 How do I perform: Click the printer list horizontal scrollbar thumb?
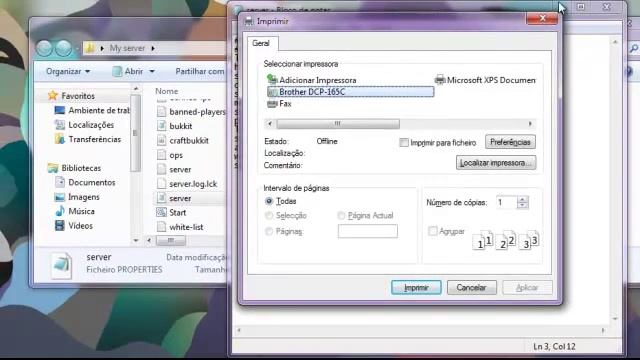[338, 123]
